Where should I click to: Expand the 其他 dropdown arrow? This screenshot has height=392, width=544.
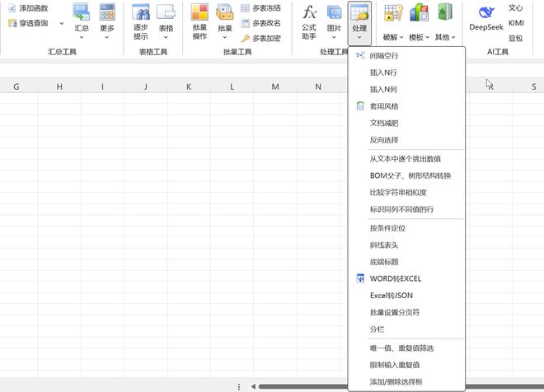point(453,37)
